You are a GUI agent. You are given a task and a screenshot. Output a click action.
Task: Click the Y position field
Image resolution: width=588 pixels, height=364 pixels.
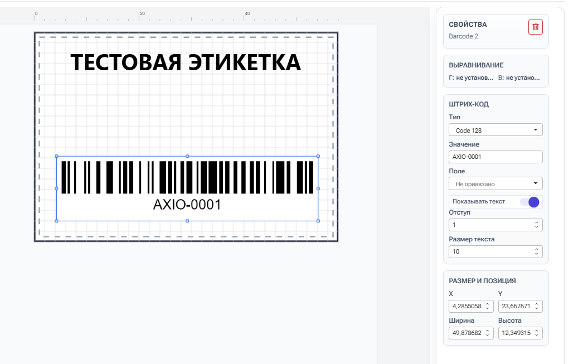(x=520, y=306)
